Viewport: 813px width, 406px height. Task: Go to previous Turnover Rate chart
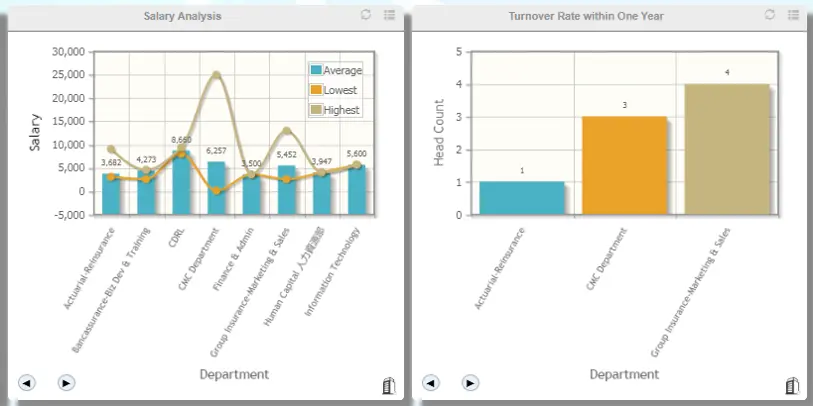coord(431,383)
